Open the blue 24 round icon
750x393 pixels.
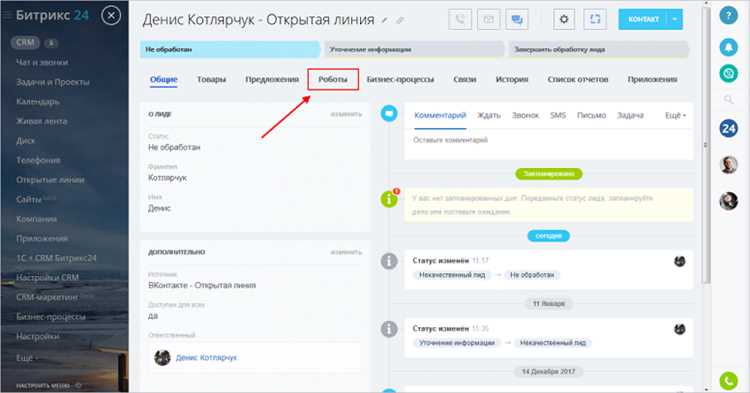coord(728,128)
